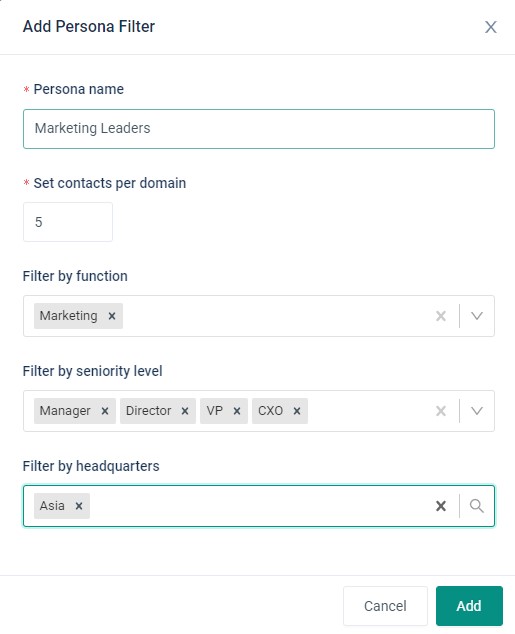Remove the CXO seniority tag

click(x=297, y=411)
